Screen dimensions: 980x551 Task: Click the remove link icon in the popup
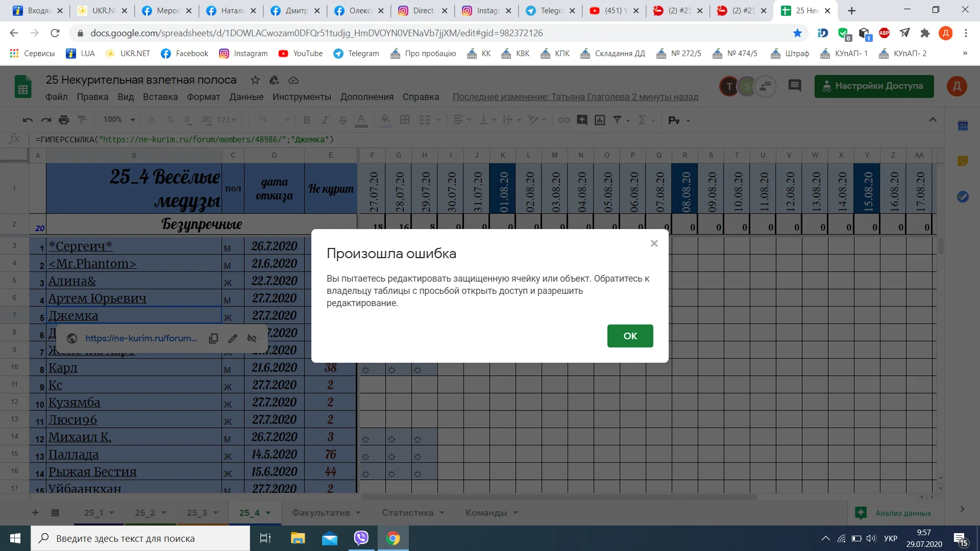[x=252, y=338]
